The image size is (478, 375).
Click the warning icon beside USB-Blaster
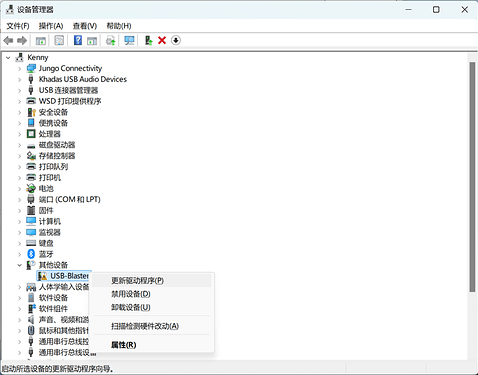[x=42, y=276]
